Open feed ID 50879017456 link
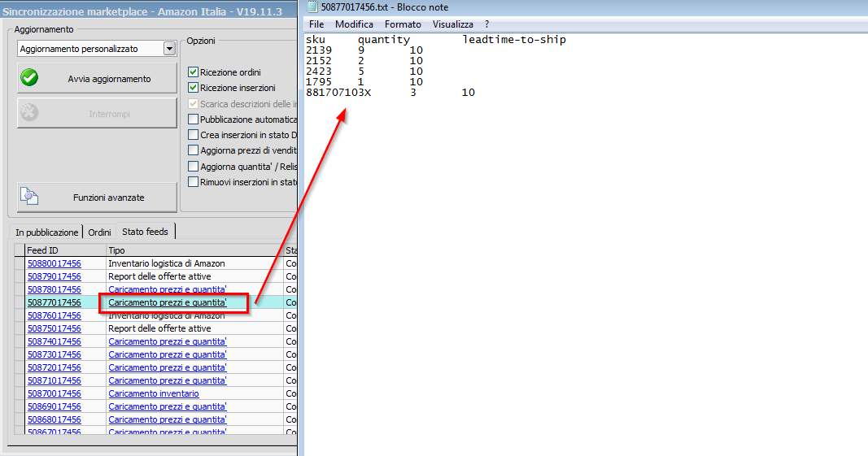 [x=55, y=276]
